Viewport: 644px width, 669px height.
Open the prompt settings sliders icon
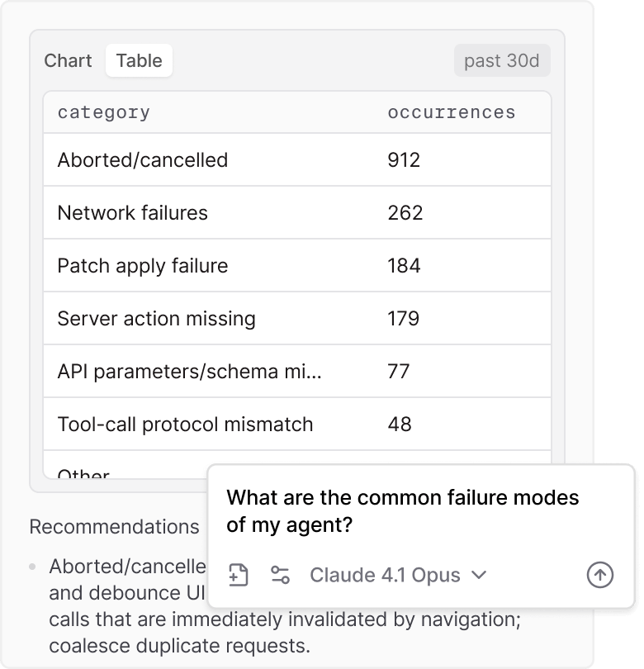(281, 575)
